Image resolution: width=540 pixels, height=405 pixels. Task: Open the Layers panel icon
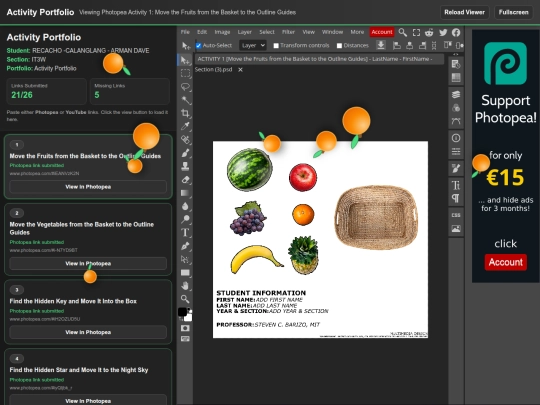pyautogui.click(x=456, y=94)
